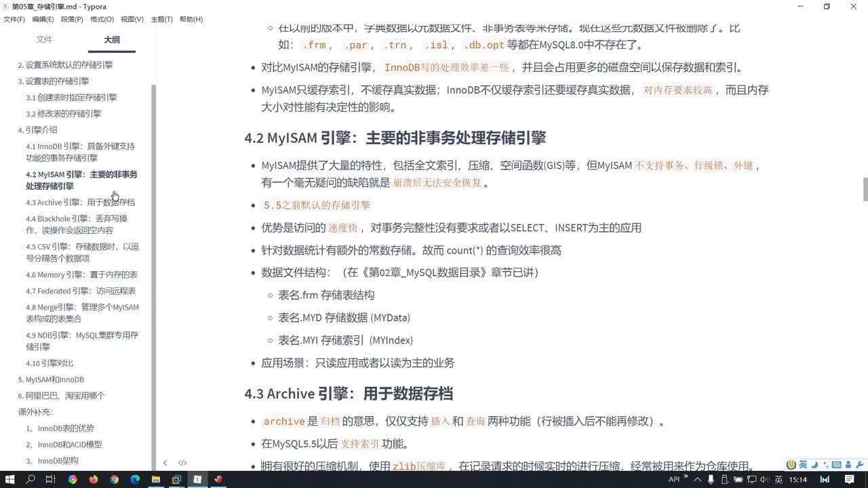The width and height of the screenshot is (868, 488).
Task: Open the 段落(P) menu
Action: (73, 19)
